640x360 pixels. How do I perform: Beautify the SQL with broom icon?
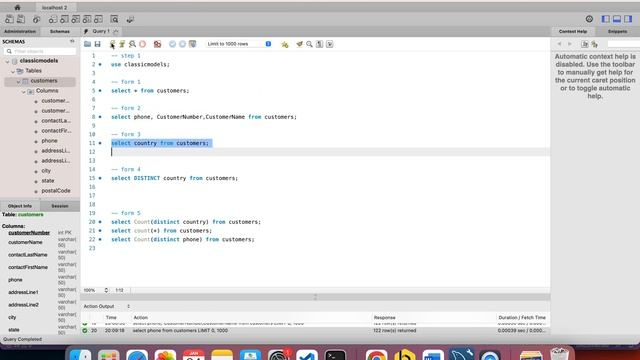300,44
